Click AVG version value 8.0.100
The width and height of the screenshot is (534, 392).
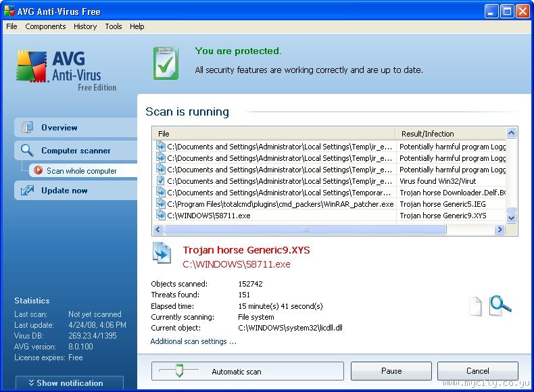tap(80, 347)
